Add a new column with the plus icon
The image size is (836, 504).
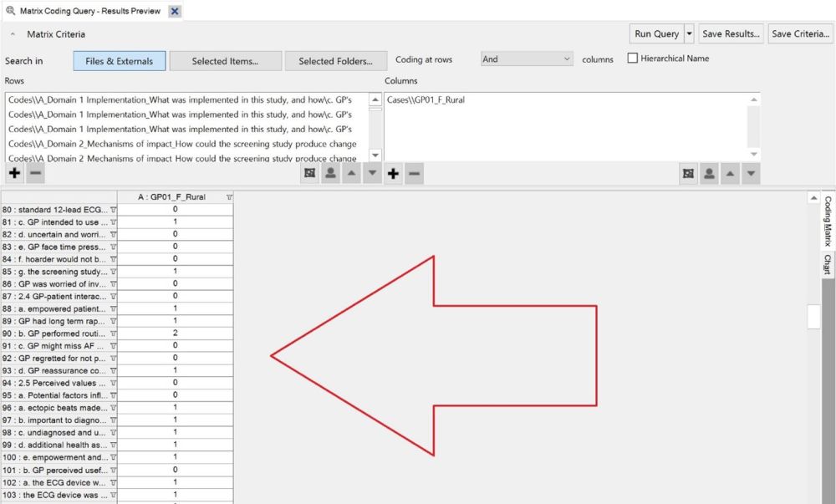394,173
